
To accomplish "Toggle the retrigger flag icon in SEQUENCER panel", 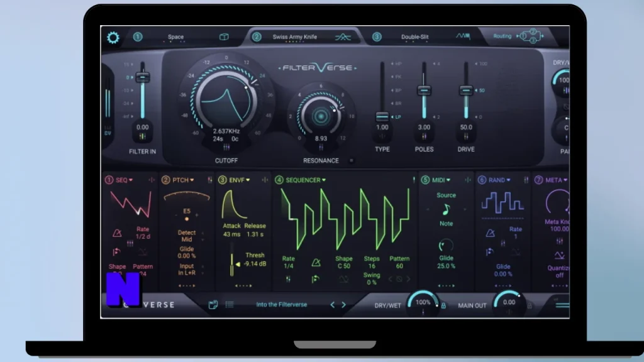I will click(315, 280).
